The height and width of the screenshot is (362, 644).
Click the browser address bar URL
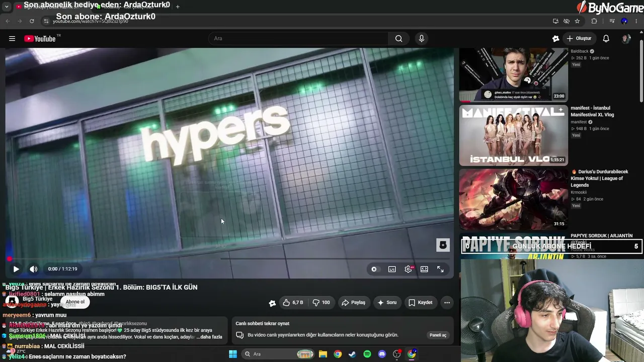click(x=91, y=21)
